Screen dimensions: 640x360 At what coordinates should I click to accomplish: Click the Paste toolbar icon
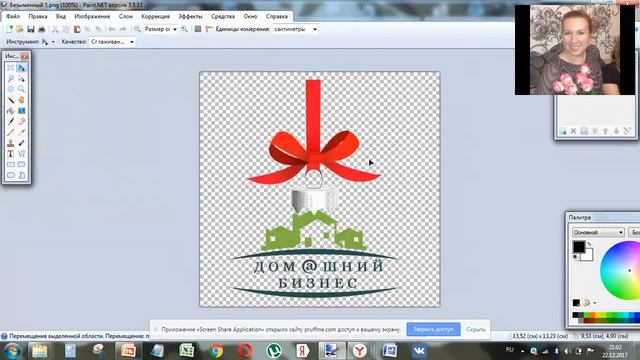[x=77, y=29]
